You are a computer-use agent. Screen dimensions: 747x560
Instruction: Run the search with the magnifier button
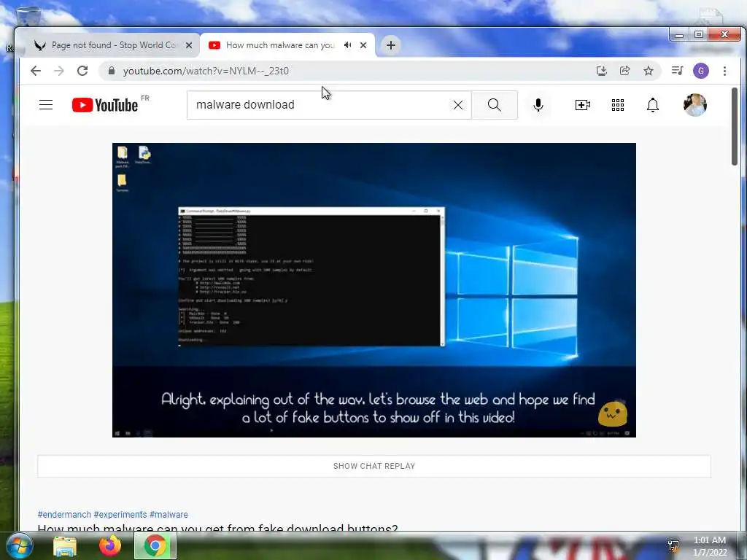coord(495,105)
